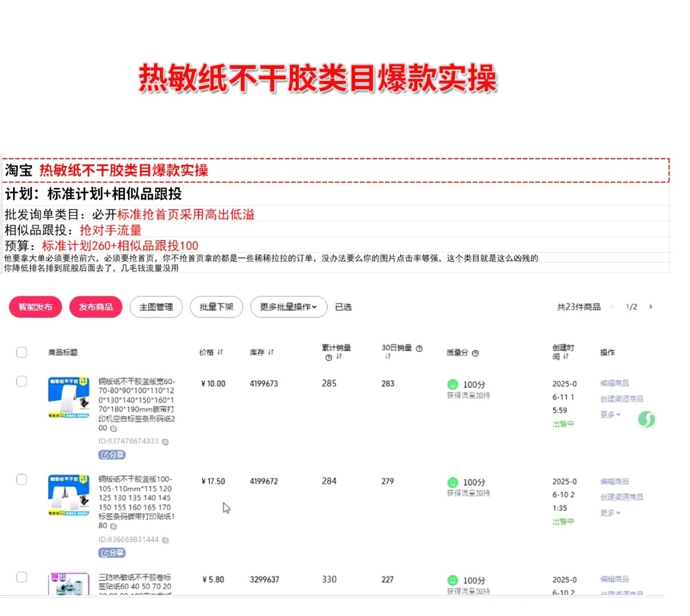Click 编辑商品 for ¥5.80 product
This screenshot has width=690, height=616.
pos(615,579)
